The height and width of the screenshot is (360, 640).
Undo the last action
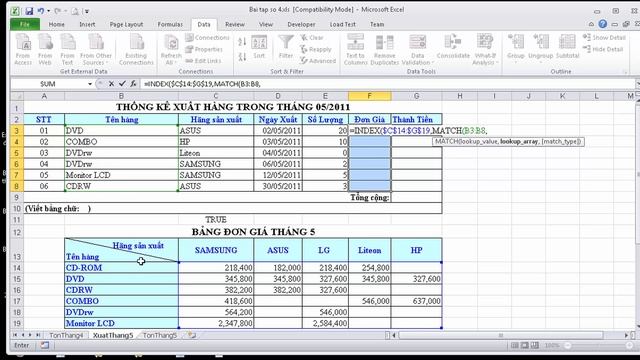(x=41, y=11)
